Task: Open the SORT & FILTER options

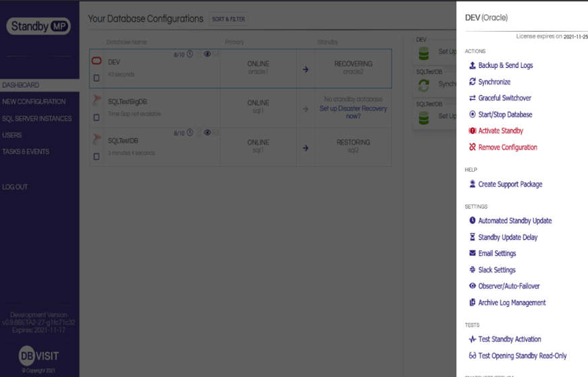Action: point(228,19)
